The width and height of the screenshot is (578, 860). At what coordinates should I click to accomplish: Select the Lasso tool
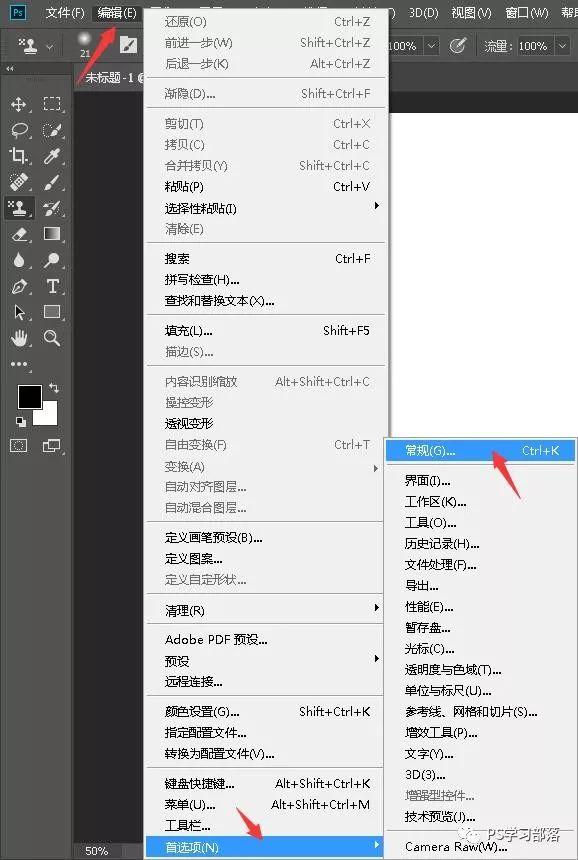(x=20, y=130)
